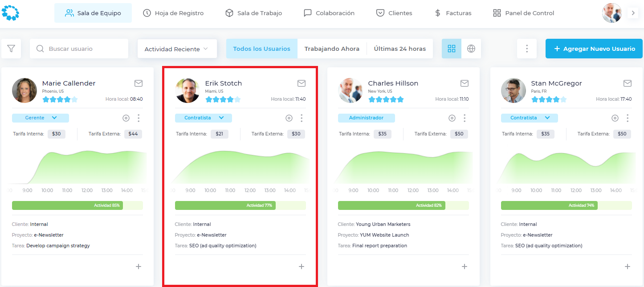Click the Buscar usuario search field

coord(79,49)
